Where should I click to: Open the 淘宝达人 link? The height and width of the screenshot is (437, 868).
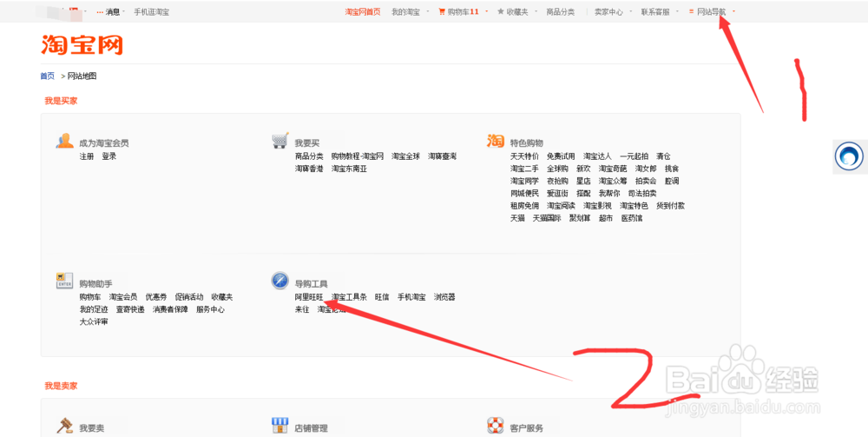click(x=597, y=156)
